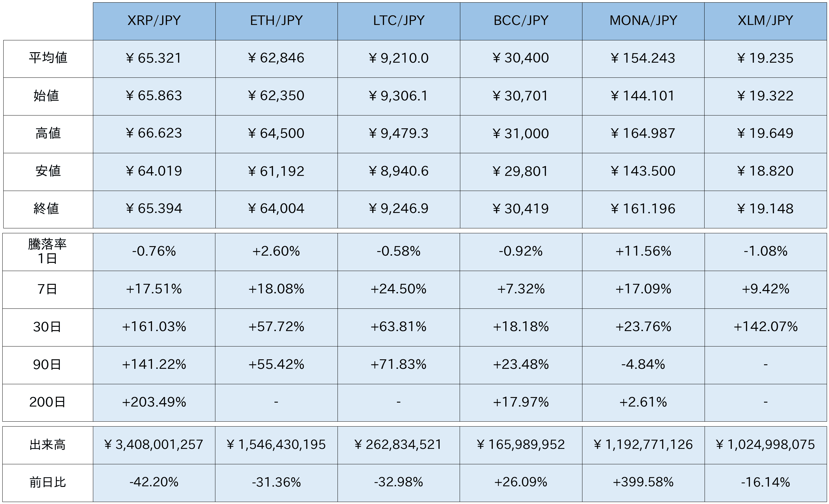Select the XLM/JPY header cell
Image resolution: width=829 pixels, height=504 pixels.
[x=765, y=21]
